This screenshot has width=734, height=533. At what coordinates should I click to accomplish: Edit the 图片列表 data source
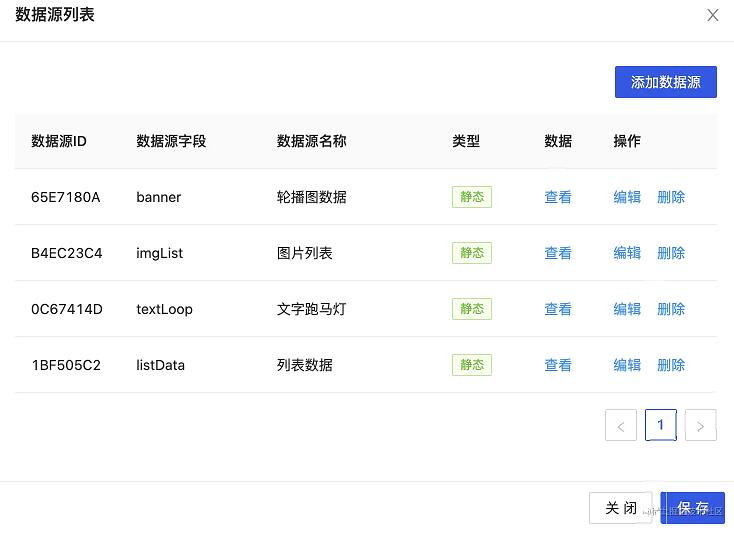pos(627,253)
